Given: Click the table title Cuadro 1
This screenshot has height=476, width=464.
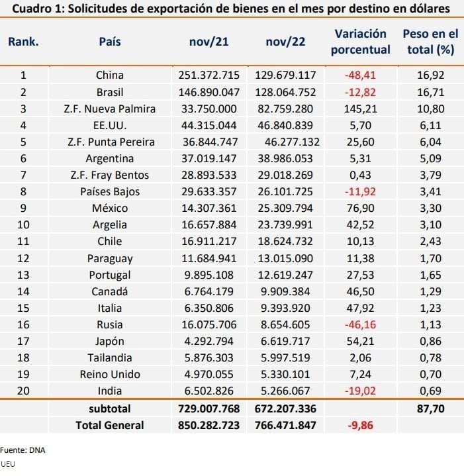Looking at the screenshot, I should tap(231, 8).
